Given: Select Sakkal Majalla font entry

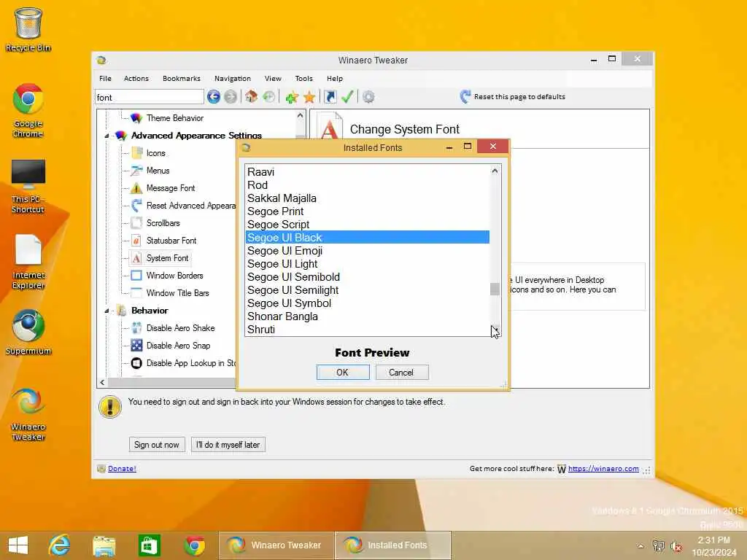Looking at the screenshot, I should click(x=368, y=198).
